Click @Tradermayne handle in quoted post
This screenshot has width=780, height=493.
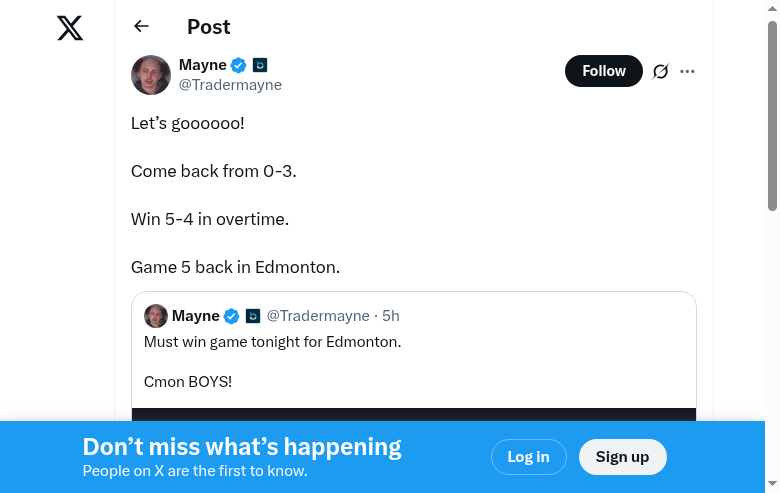318,316
